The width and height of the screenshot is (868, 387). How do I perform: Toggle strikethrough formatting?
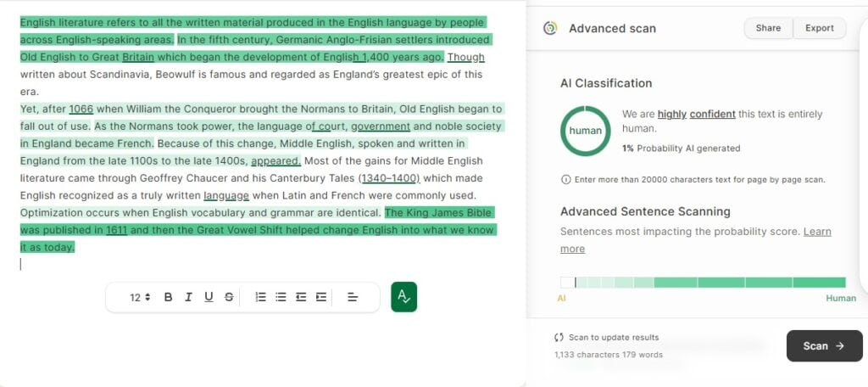coord(229,297)
